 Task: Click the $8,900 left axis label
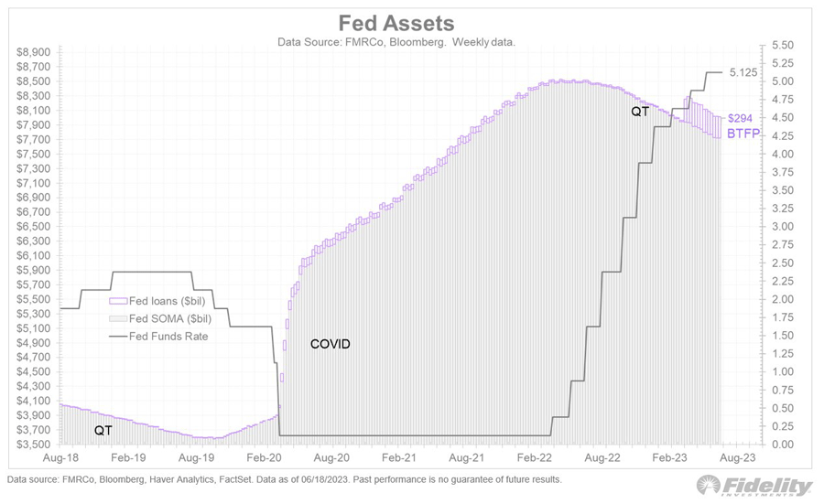tap(34, 52)
